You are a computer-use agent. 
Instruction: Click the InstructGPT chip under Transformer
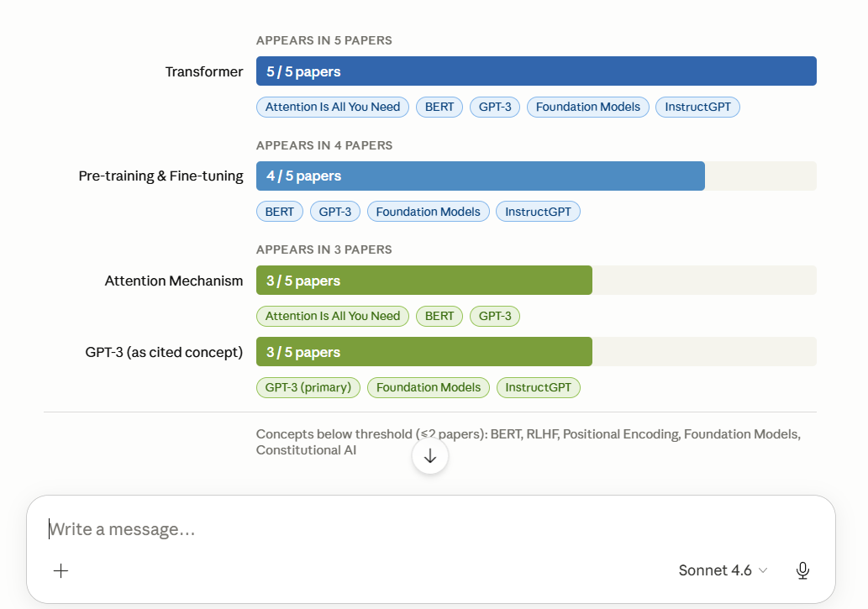pos(697,107)
